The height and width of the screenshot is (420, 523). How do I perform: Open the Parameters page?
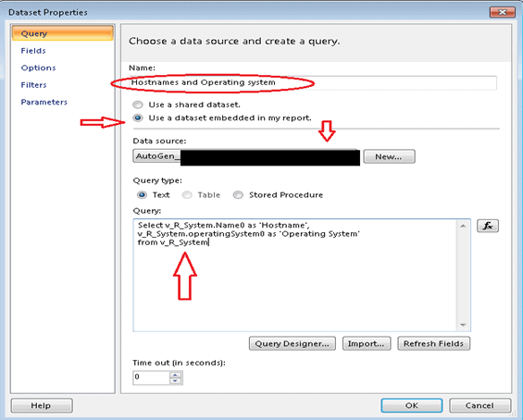click(x=44, y=102)
